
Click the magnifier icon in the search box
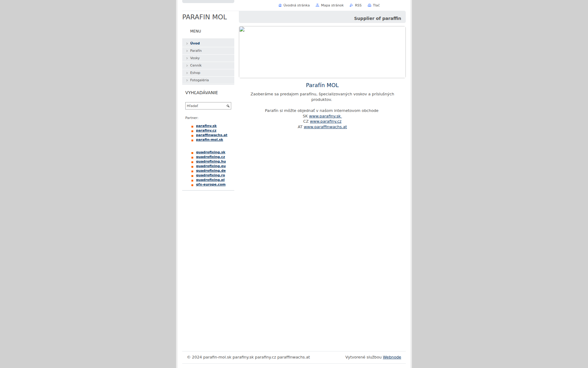tap(228, 106)
